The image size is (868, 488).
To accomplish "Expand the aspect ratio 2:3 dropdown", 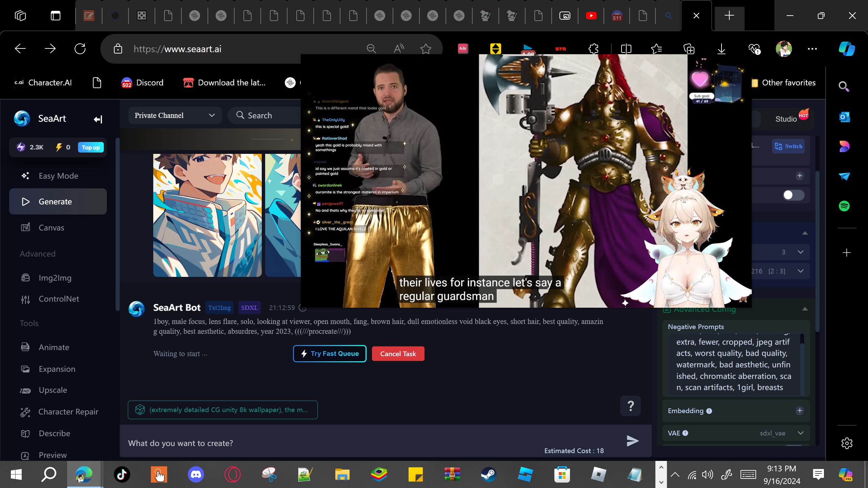I will (x=801, y=271).
